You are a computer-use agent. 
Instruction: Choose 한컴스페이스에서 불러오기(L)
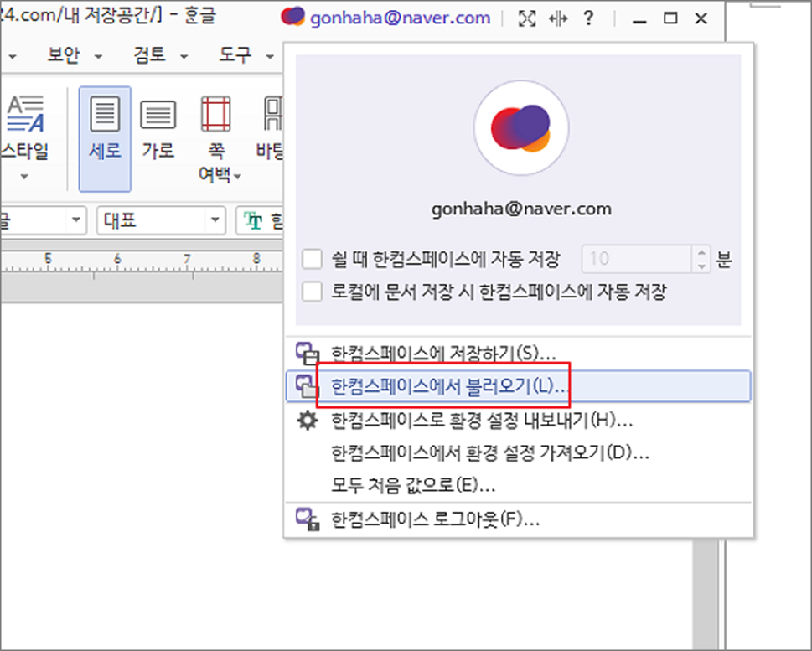coord(519,386)
